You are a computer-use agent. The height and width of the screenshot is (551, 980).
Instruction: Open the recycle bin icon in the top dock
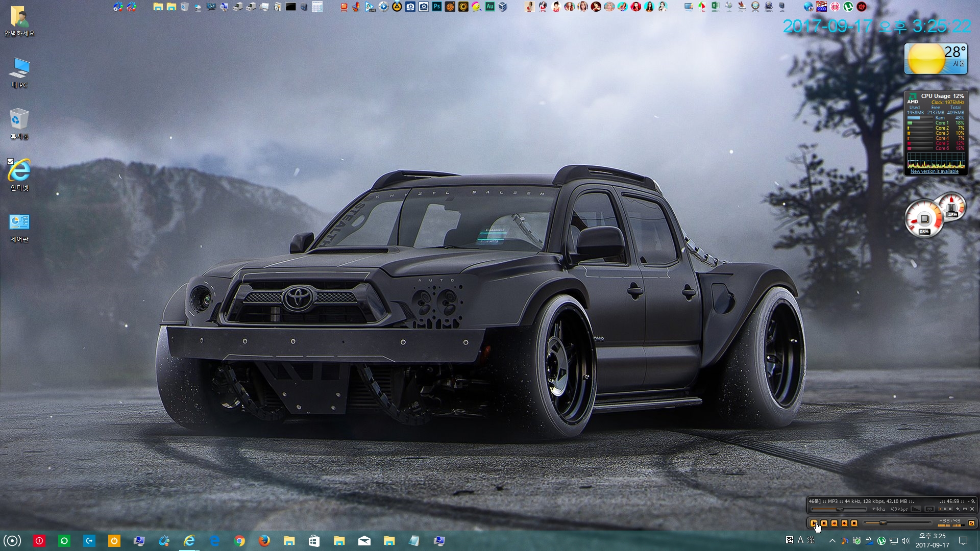pos(184,7)
